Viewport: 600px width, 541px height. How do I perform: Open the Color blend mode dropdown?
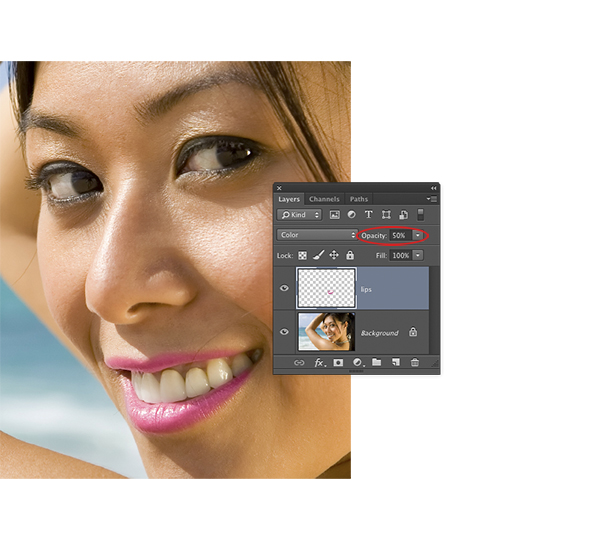[x=317, y=235]
